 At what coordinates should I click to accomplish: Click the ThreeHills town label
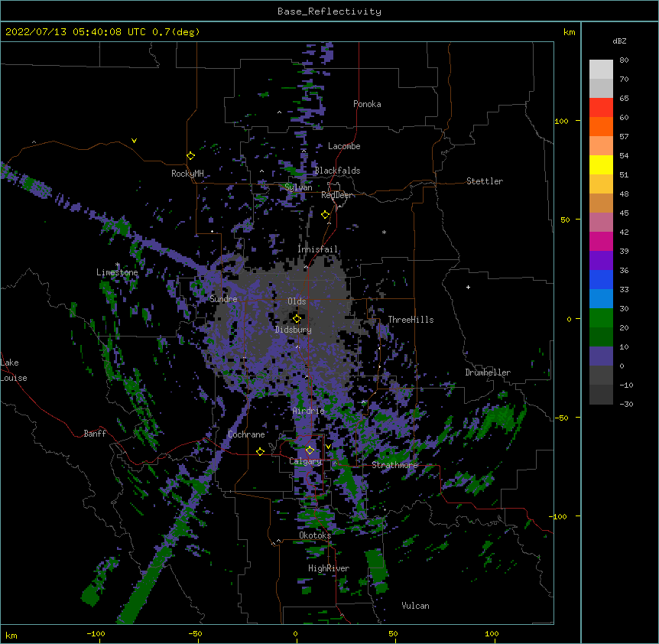pyautogui.click(x=411, y=320)
